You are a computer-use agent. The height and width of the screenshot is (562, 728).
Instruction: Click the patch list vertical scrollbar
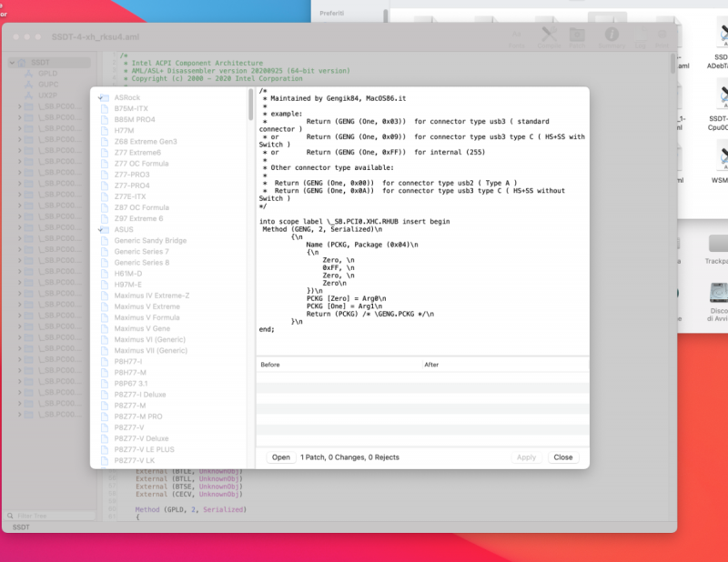pyautogui.click(x=251, y=105)
